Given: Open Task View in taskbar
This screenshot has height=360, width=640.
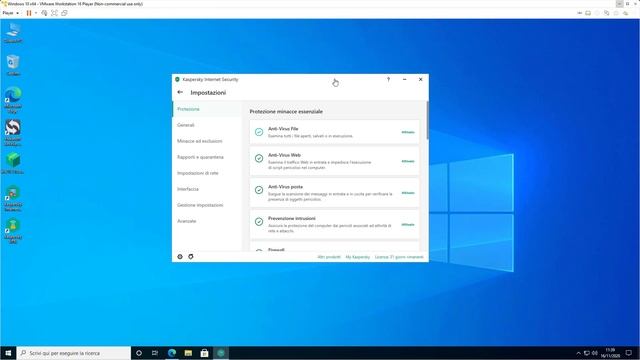Looking at the screenshot, I should pyautogui.click(x=155, y=353).
